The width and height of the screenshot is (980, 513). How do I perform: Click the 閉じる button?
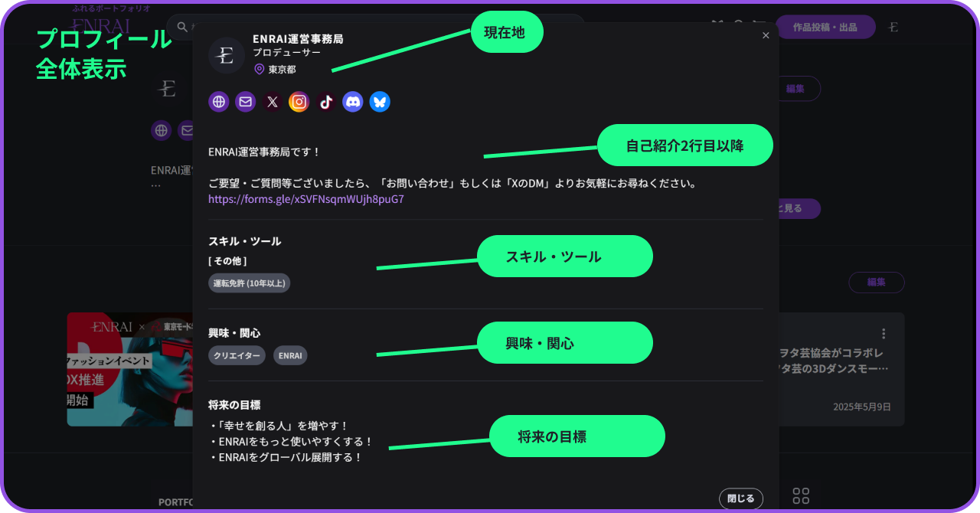coord(741,498)
